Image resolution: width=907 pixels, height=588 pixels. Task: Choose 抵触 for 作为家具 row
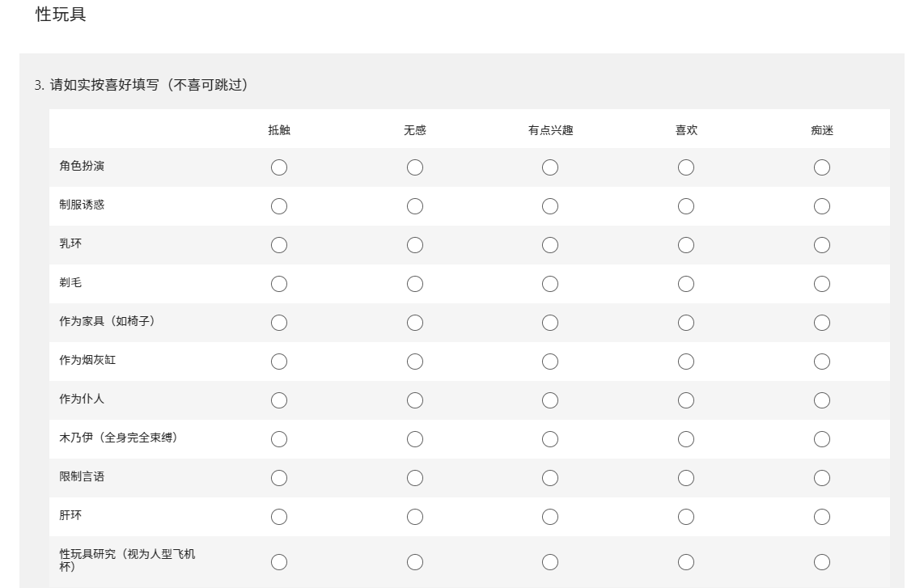point(279,323)
